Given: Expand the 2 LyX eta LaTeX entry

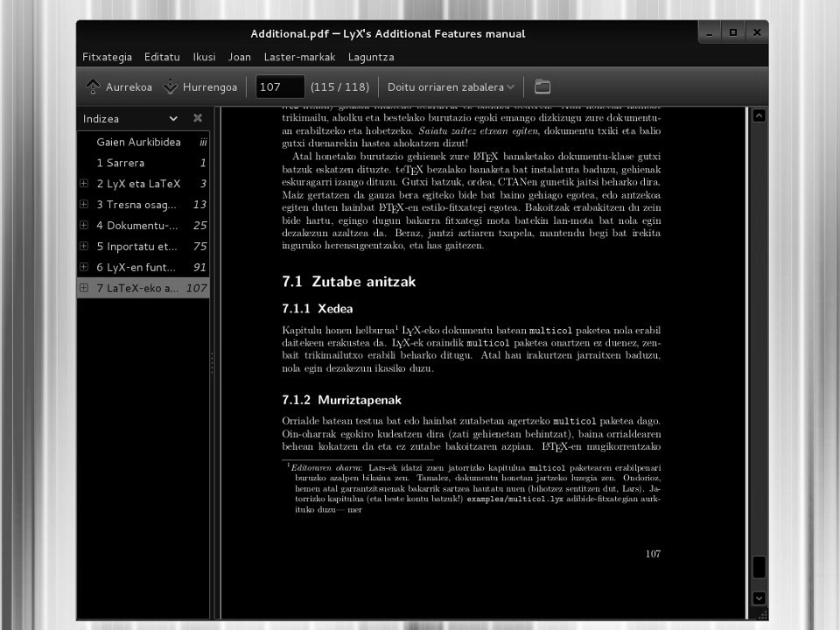Looking at the screenshot, I should (x=84, y=183).
